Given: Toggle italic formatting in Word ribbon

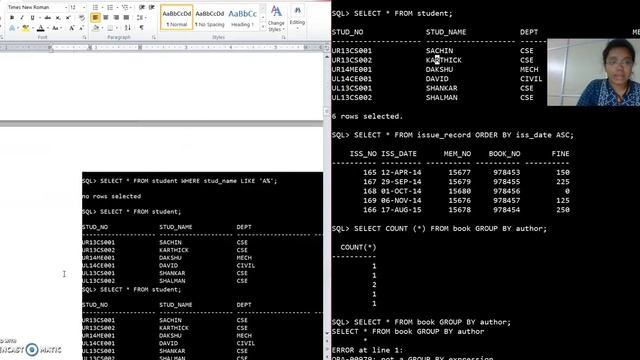Looking at the screenshot, I should click(x=22, y=18).
